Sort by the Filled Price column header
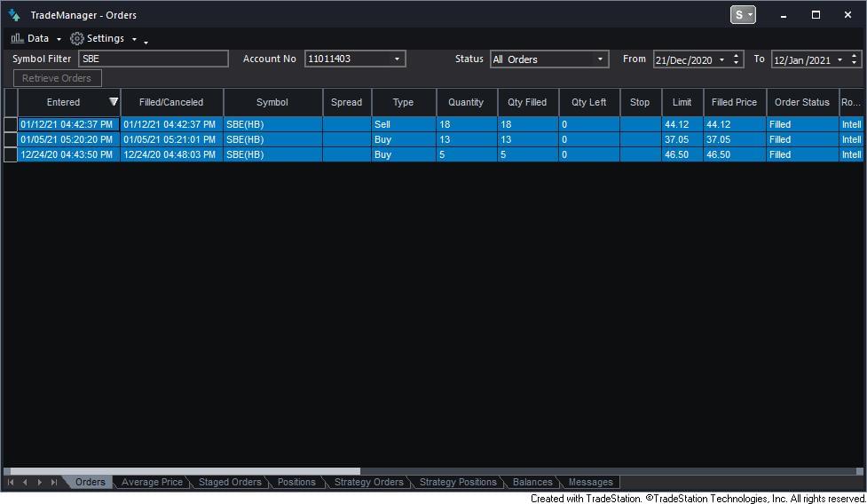This screenshot has height=504, width=867. point(734,102)
